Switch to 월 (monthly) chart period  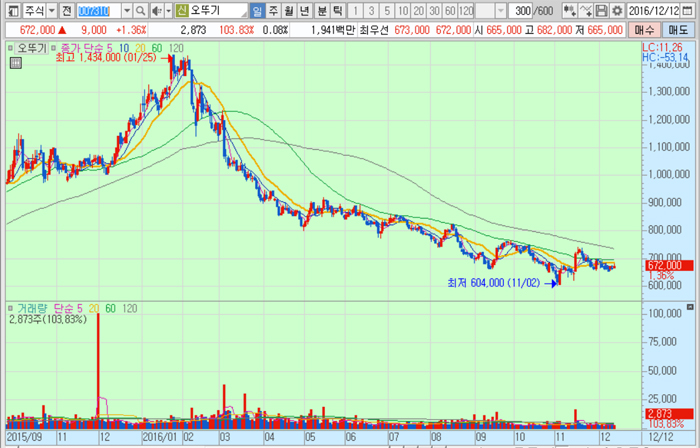pos(289,11)
